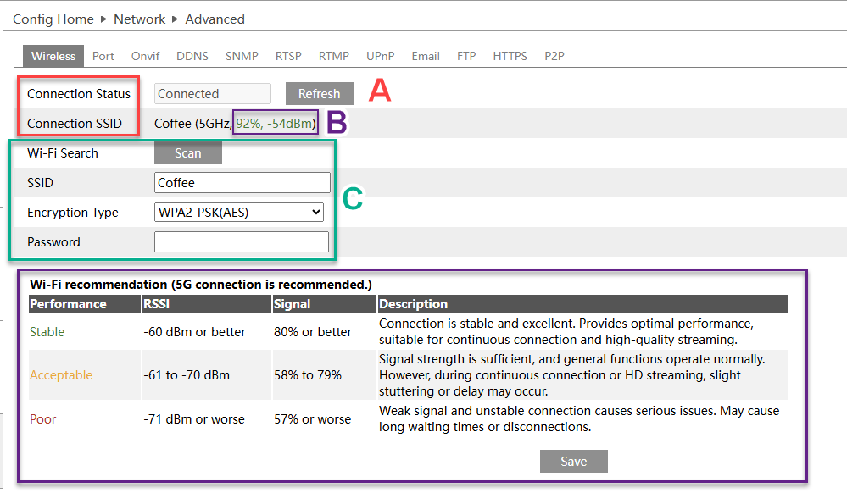Image resolution: width=847 pixels, height=504 pixels.
Task: Switch to the HTTPS tab
Action: [510, 56]
